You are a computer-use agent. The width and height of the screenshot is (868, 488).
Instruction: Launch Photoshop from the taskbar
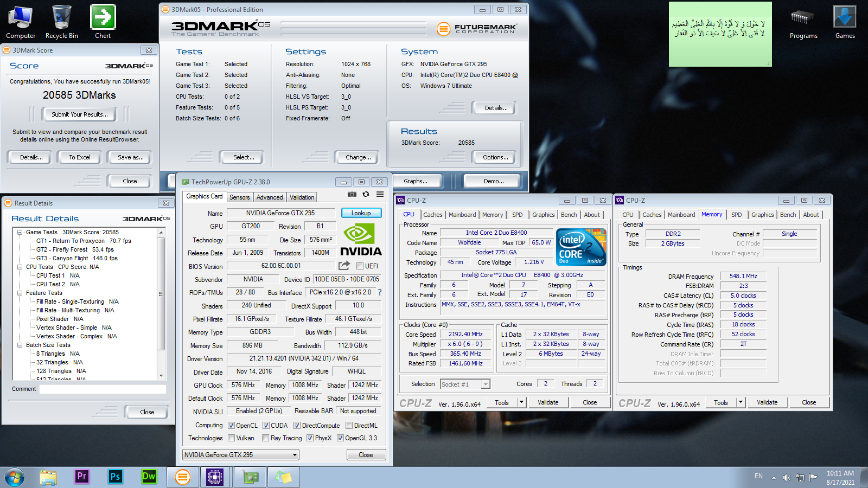click(116, 477)
